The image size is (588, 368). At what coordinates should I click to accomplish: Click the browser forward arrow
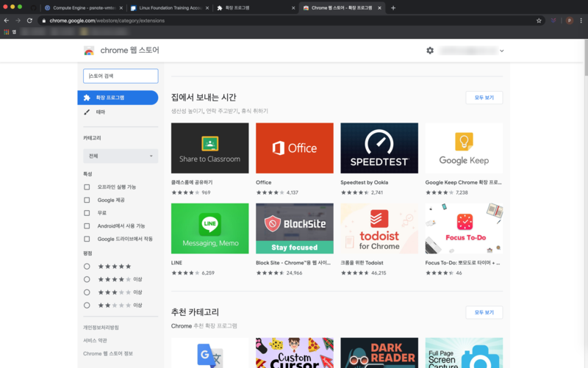pos(18,21)
